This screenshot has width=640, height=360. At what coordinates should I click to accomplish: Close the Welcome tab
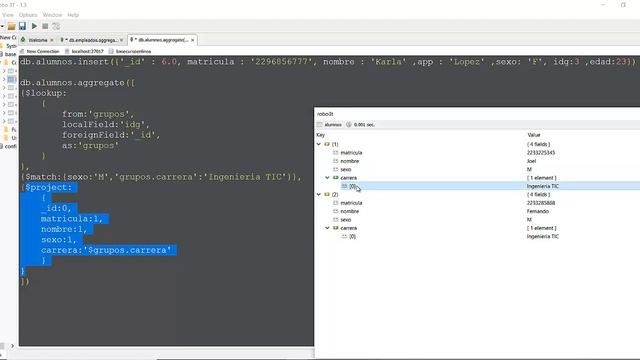pos(52,40)
